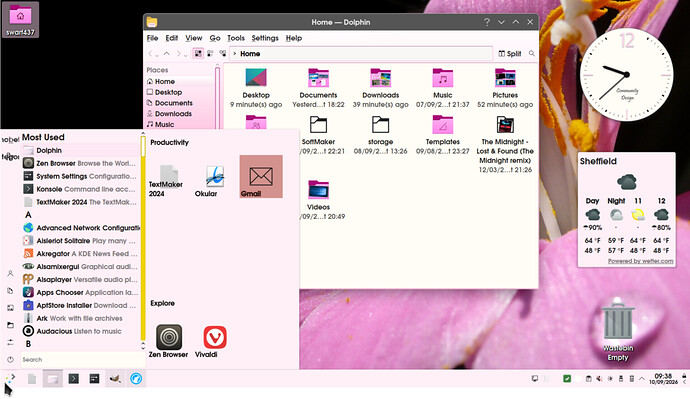Open Akregator news feed reader

tap(81, 254)
